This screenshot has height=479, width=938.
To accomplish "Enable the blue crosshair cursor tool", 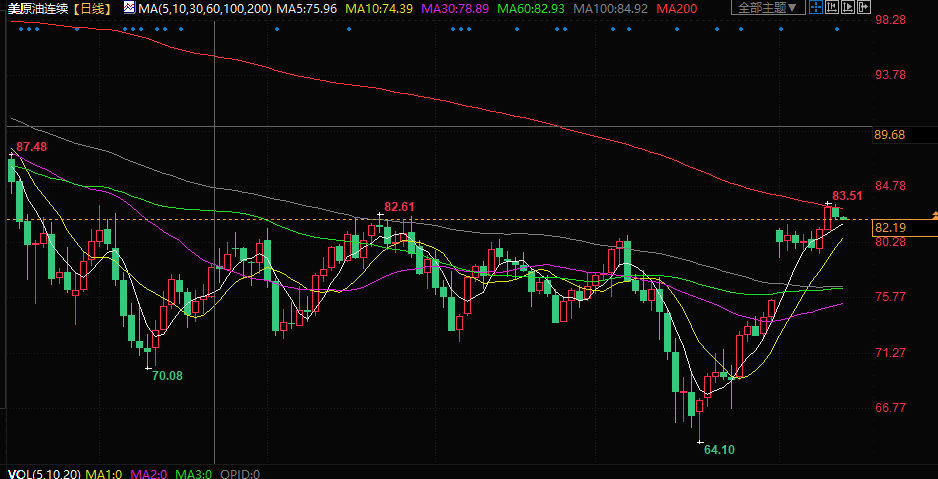I will tap(818, 8).
